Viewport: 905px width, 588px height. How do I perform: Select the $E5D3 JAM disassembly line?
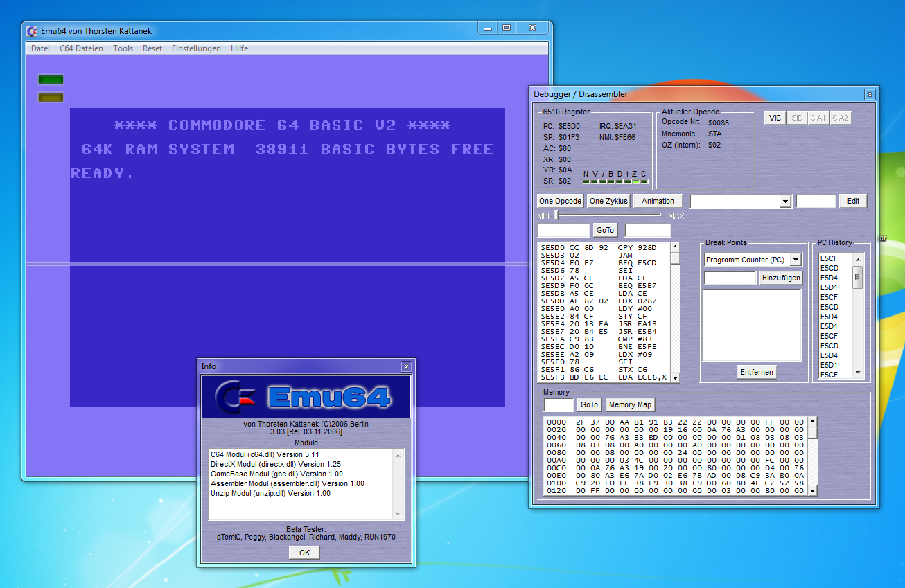click(x=604, y=255)
